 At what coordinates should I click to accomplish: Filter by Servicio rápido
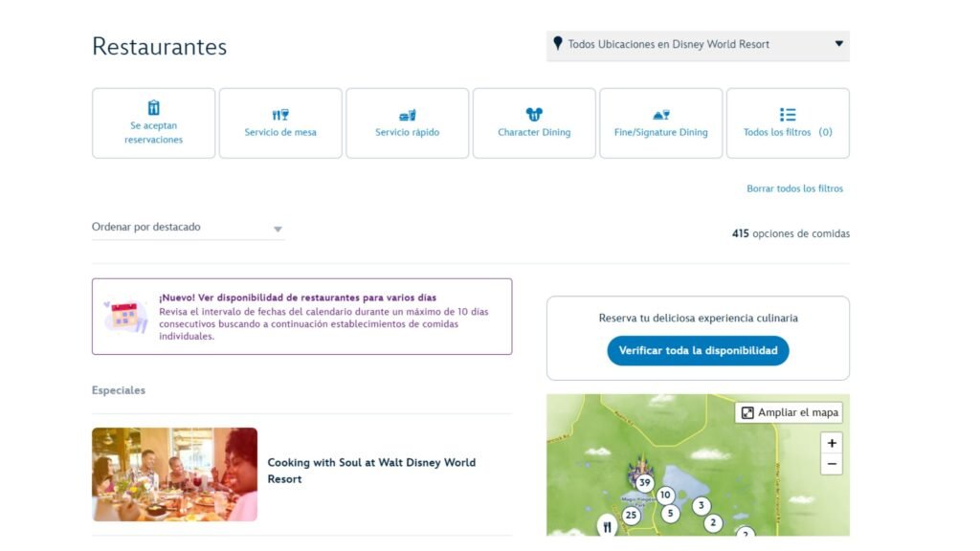pos(407,123)
